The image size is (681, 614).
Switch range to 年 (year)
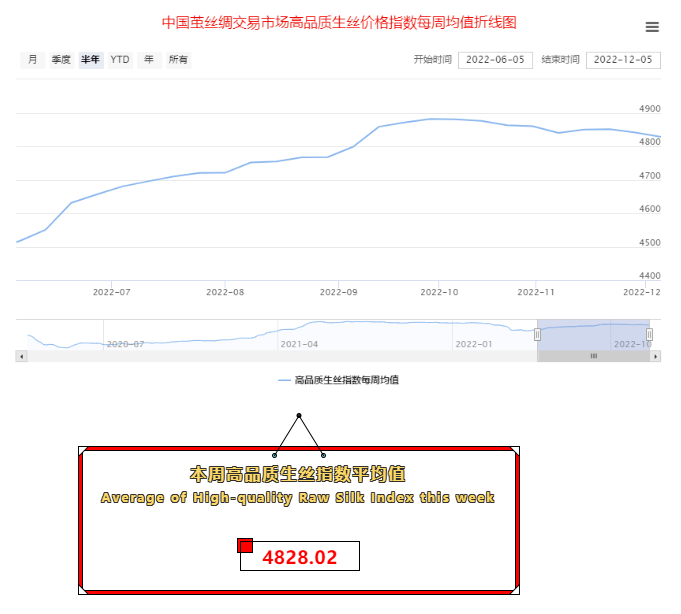click(x=149, y=60)
